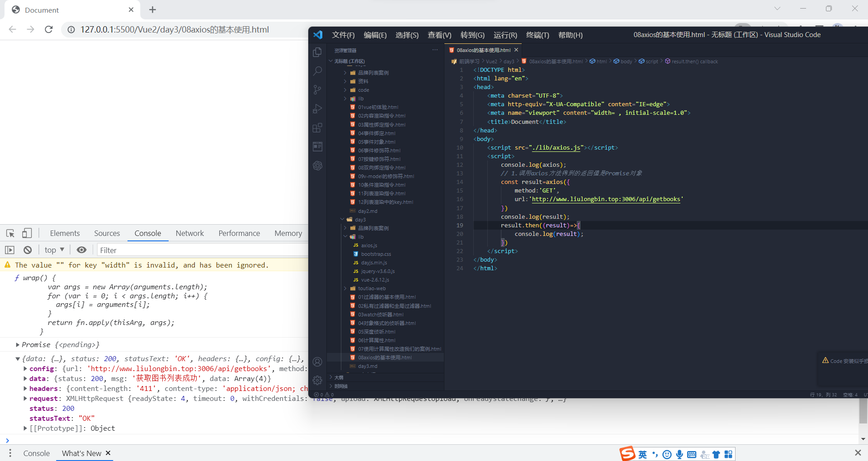Close the What's New drawer tab
Screen dimensions: 868x461
[x=108, y=453]
